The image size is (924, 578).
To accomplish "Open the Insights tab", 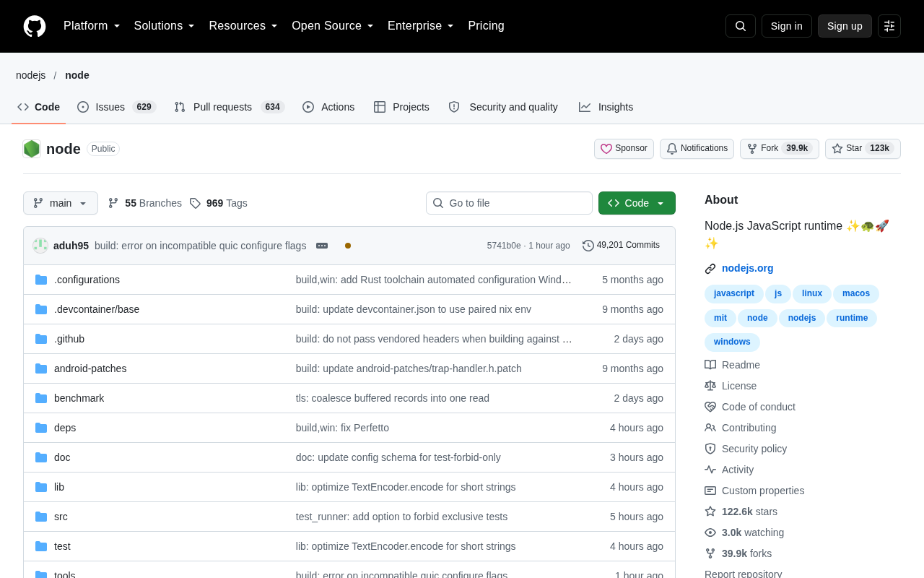I will coord(606,107).
